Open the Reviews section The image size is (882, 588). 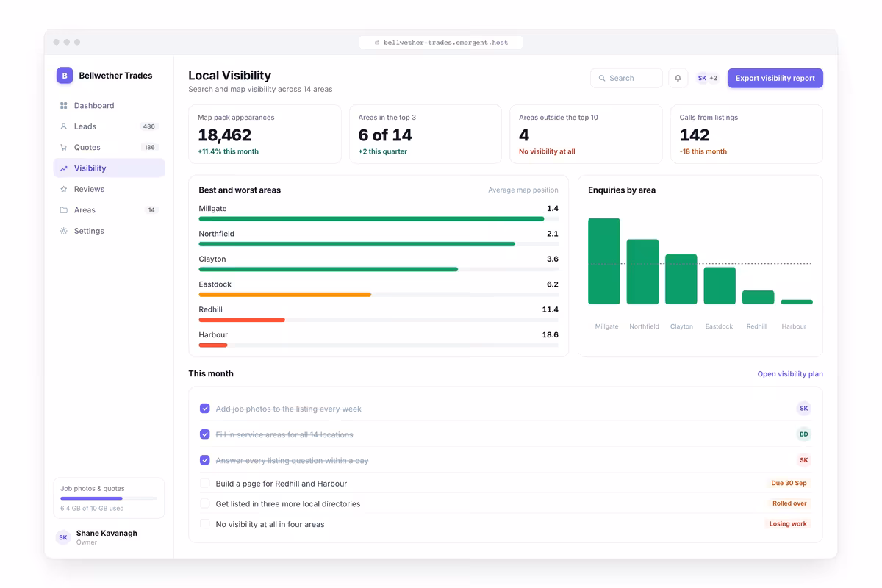point(109,189)
